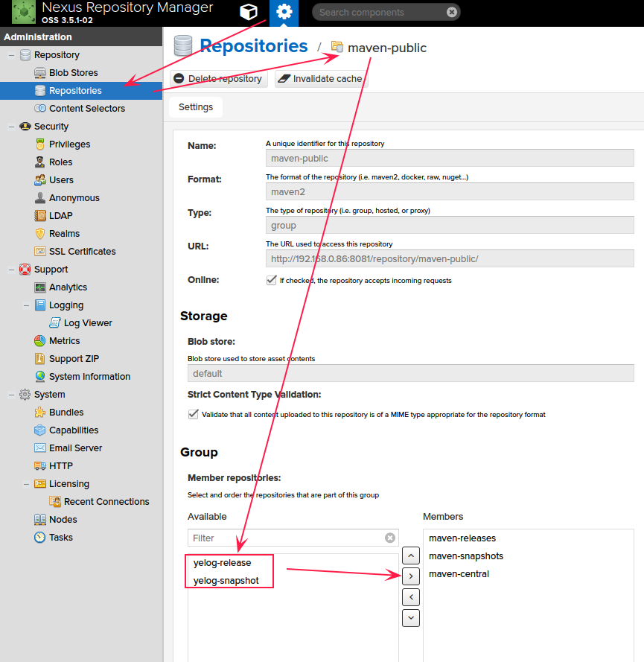Click the remove from Members arrow button
Viewport: 644px width, 662px height.
(411, 597)
